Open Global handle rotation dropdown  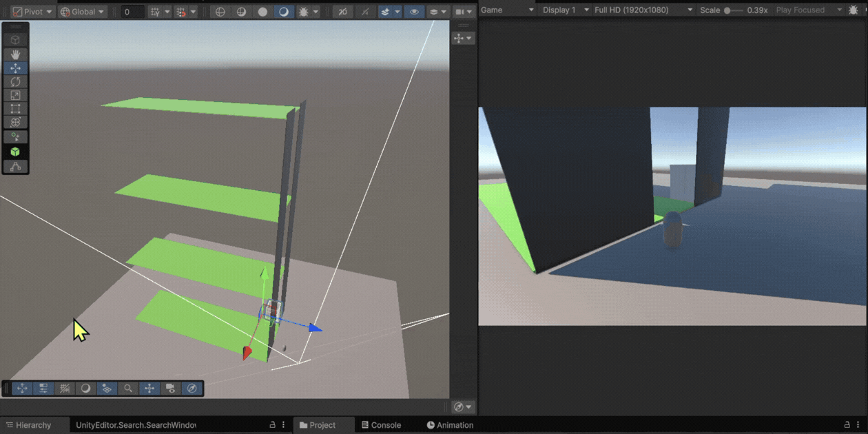(82, 12)
